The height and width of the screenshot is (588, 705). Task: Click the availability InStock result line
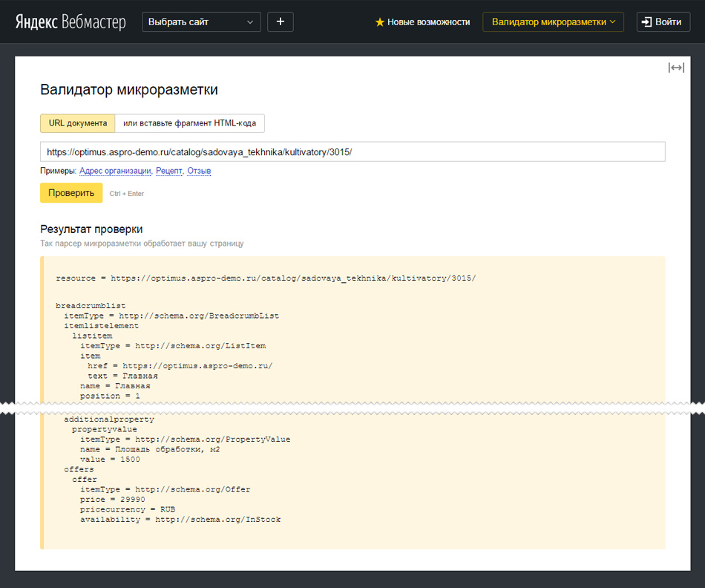point(180,520)
